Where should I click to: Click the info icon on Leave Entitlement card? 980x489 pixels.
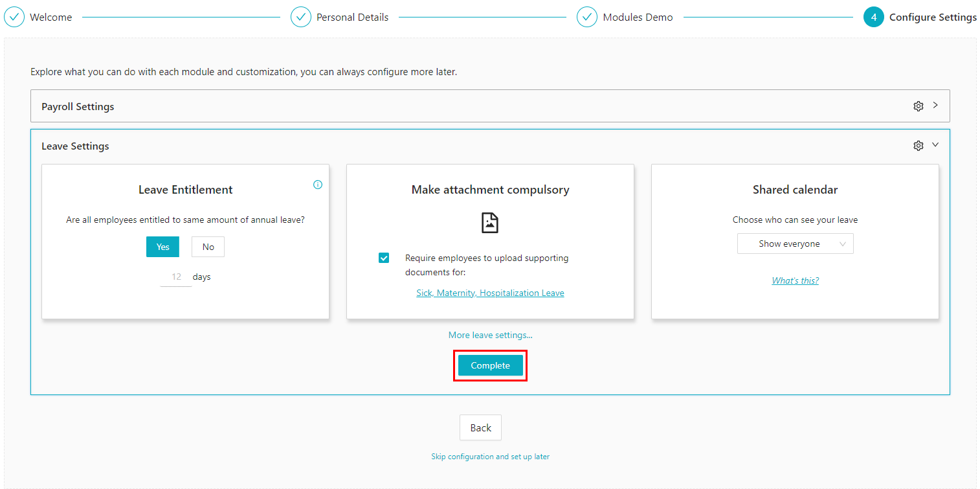point(317,185)
